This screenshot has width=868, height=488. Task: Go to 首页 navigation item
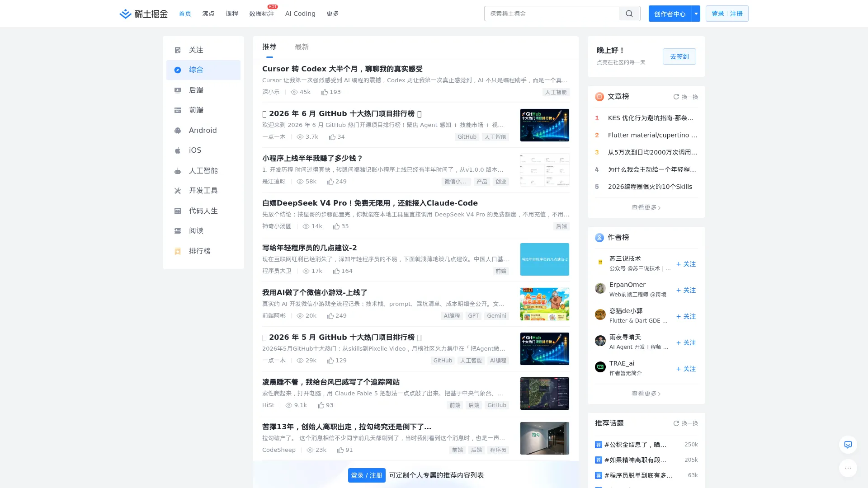[x=185, y=14]
